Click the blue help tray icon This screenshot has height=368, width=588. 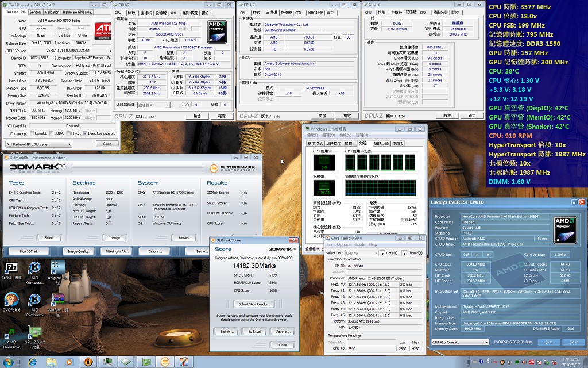click(482, 362)
